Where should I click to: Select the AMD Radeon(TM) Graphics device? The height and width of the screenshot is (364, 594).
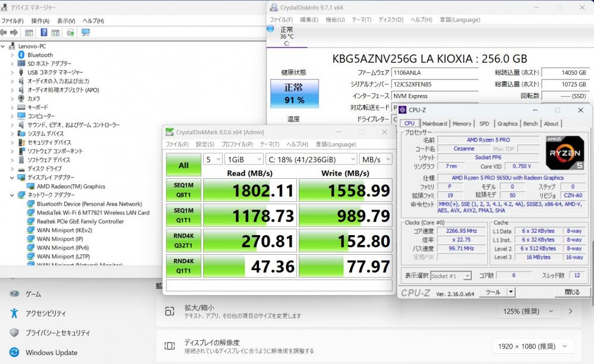pyautogui.click(x=71, y=186)
